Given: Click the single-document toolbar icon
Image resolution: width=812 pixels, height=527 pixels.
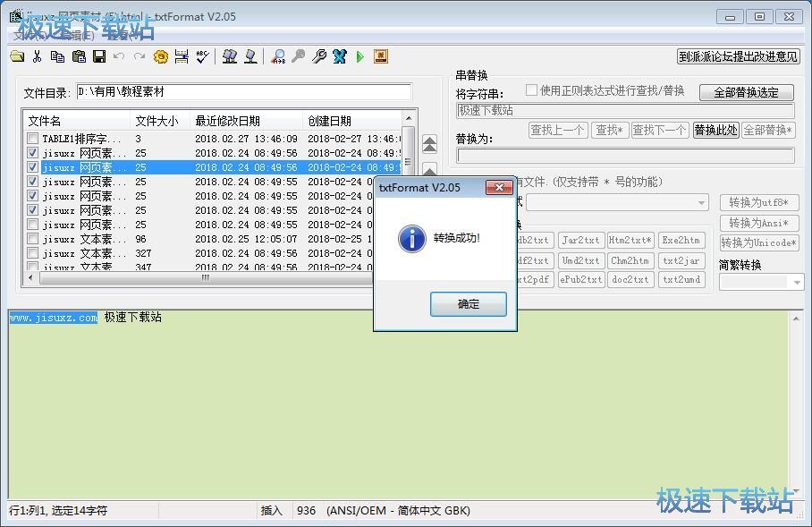Looking at the screenshot, I should coord(251,56).
